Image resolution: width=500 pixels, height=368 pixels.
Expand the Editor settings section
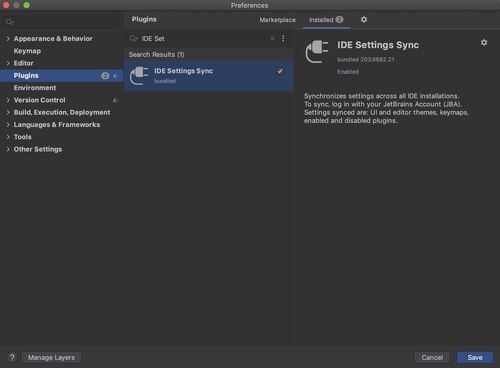pyautogui.click(x=8, y=63)
